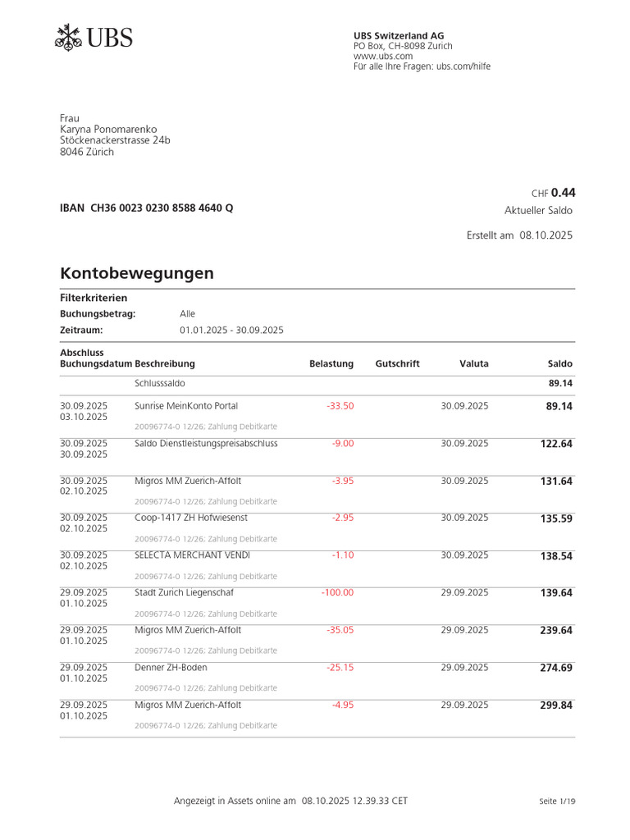The height and width of the screenshot is (840, 630).
Task: Click the Belastung column header
Action: point(331,363)
